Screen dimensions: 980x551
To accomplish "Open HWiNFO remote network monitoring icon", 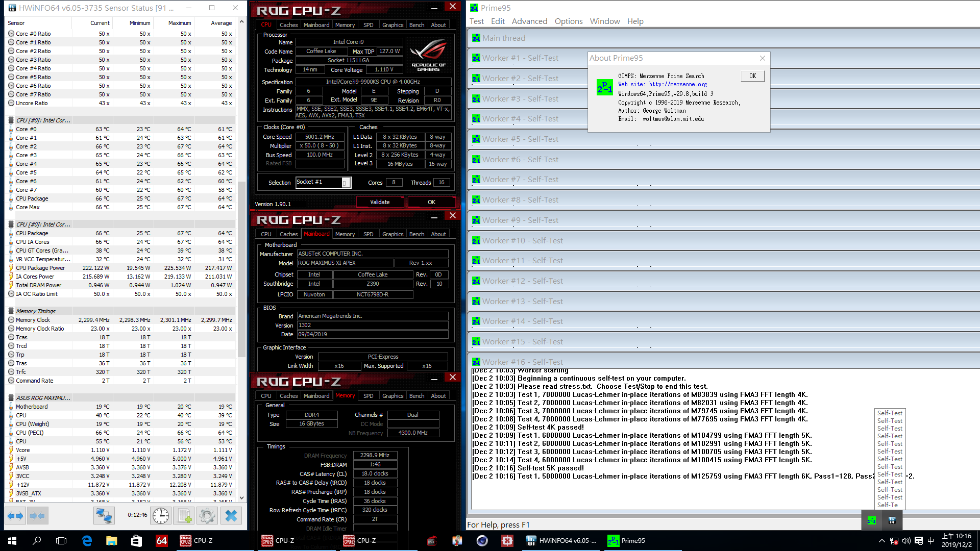I will (104, 516).
